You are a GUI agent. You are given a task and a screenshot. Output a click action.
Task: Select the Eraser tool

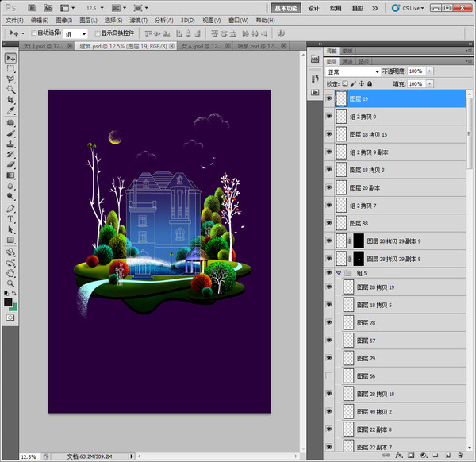point(10,164)
